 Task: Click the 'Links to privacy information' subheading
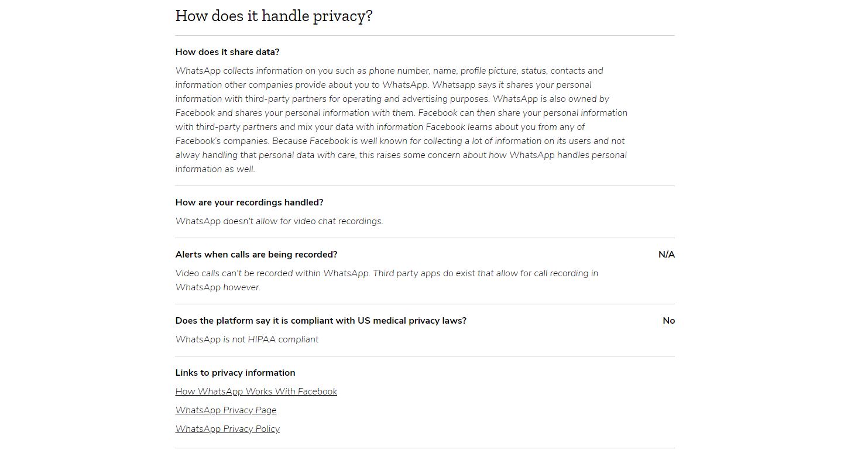coord(235,373)
